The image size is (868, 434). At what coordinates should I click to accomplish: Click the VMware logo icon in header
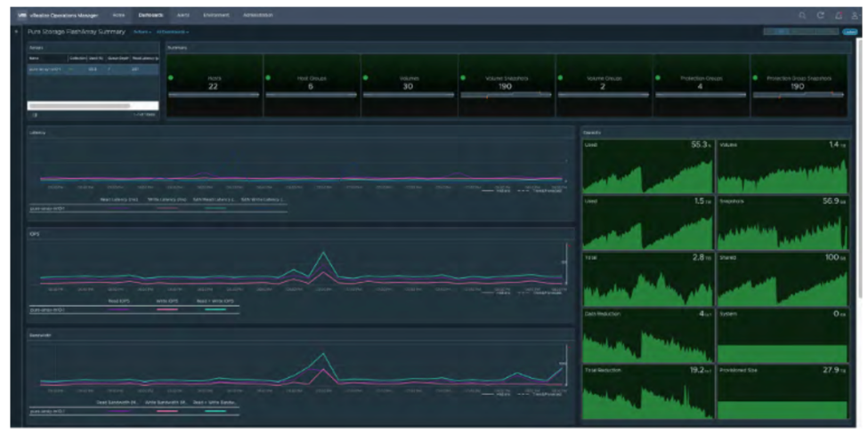click(22, 15)
